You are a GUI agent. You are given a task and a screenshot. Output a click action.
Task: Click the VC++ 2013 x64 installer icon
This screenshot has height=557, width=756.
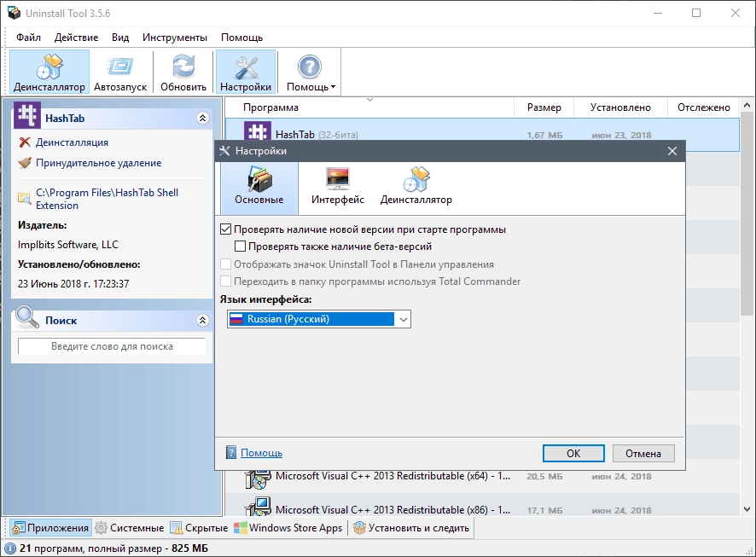click(x=258, y=479)
